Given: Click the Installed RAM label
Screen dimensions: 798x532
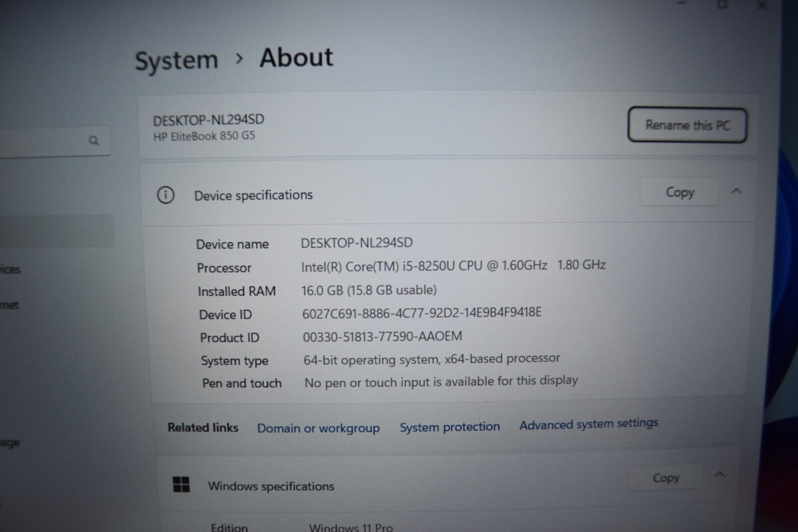Looking at the screenshot, I should tap(237, 291).
